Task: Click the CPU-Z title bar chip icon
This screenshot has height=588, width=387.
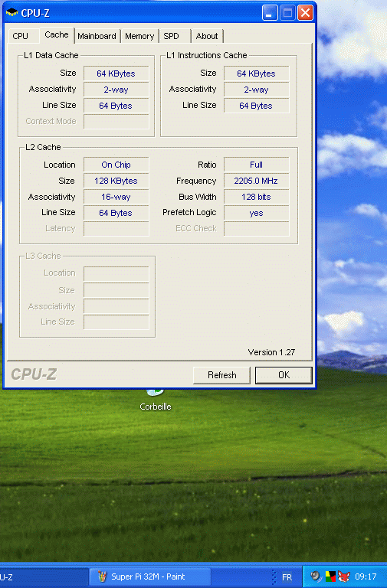Action: (x=12, y=13)
